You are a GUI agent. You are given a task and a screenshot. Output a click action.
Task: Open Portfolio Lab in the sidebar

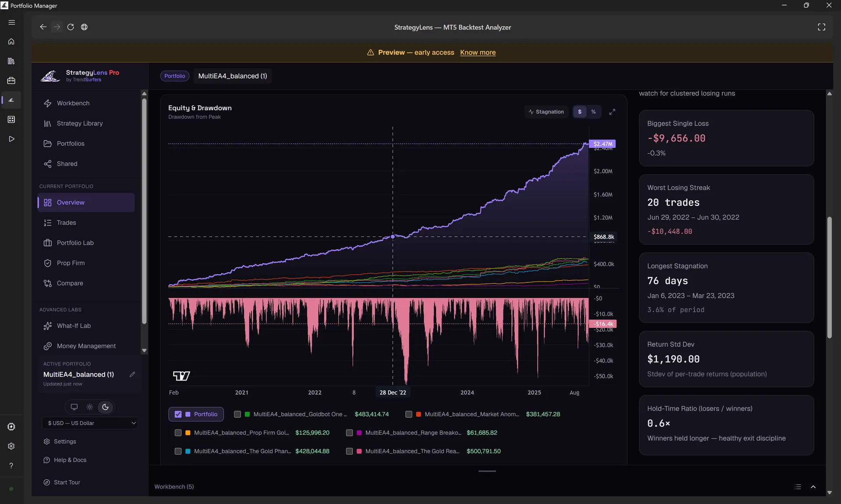click(86, 243)
